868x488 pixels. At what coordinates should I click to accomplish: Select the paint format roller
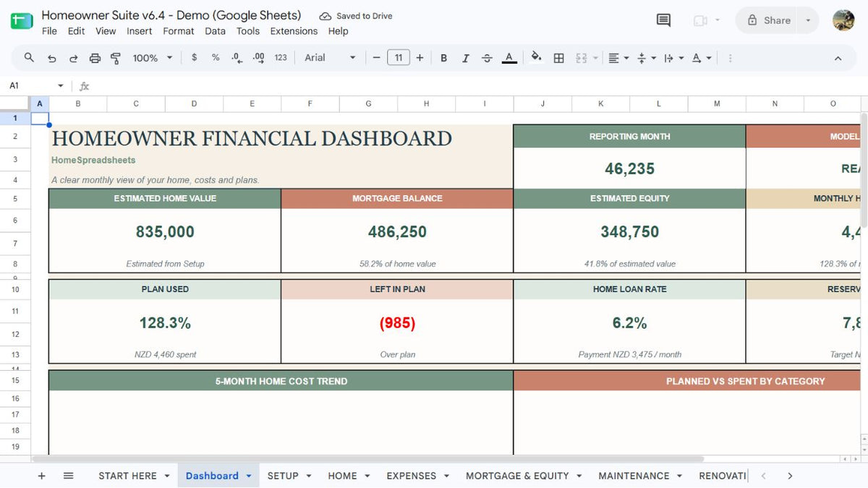[116, 58]
